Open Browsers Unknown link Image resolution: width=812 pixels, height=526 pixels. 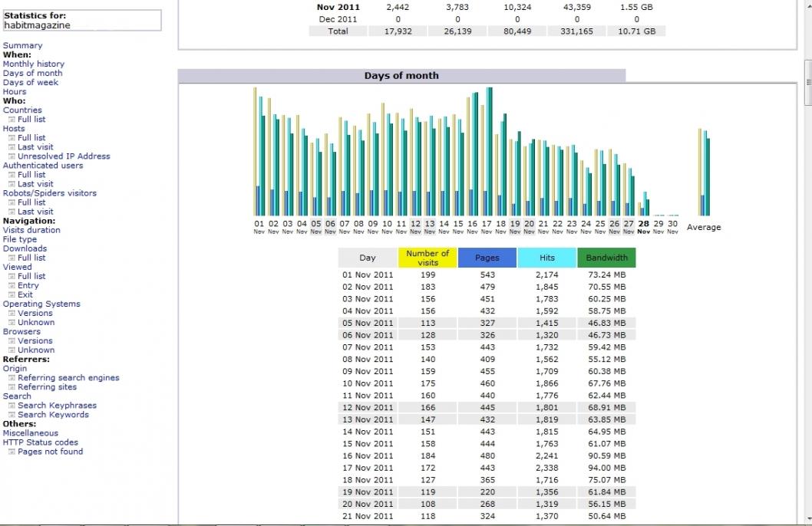pos(36,350)
